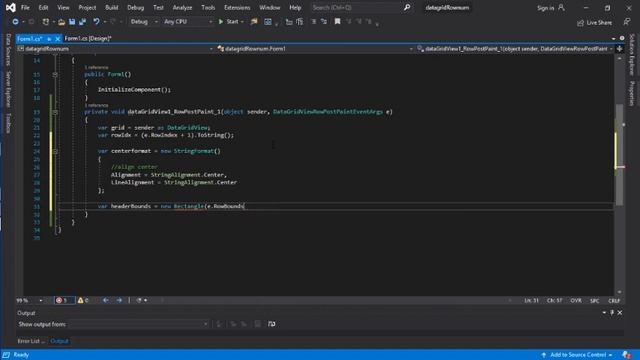The width and height of the screenshot is (640, 360).
Task: Toggle word wrap in Output panel
Action: click(271, 324)
